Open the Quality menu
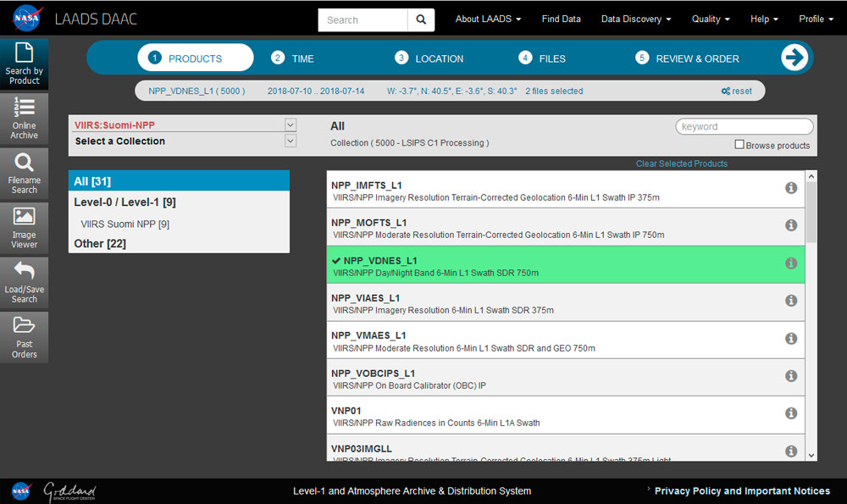Screen dimensions: 847x504 pyautogui.click(x=711, y=19)
